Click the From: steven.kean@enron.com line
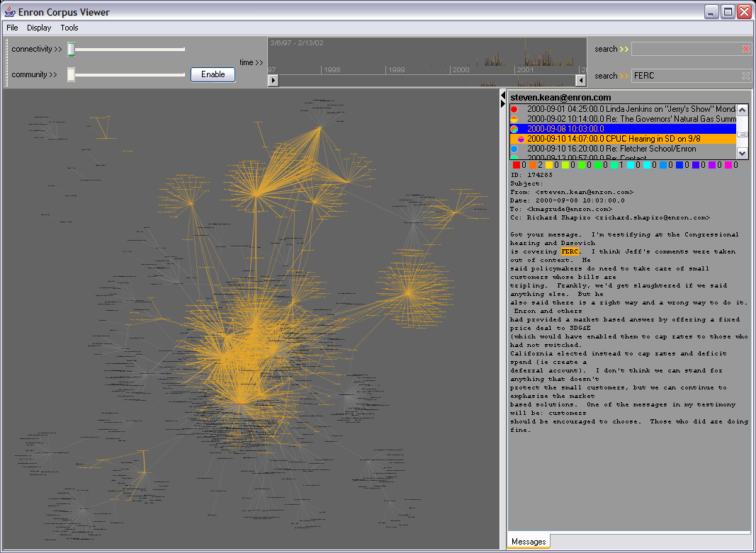This screenshot has height=553, width=756. tap(572, 192)
